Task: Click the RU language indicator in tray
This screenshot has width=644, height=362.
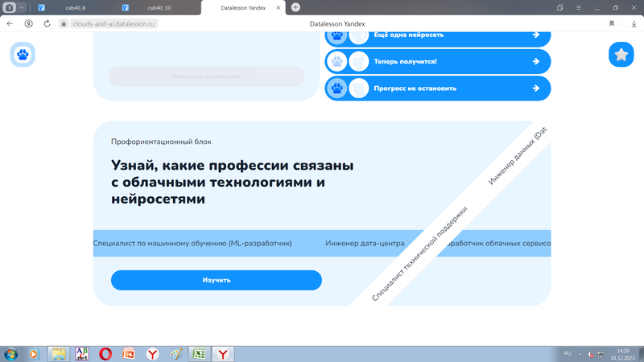Action: (567, 354)
